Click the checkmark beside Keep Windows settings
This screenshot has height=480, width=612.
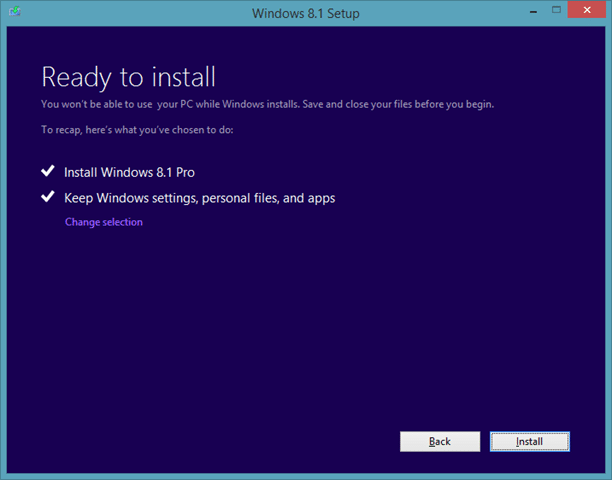[48, 196]
